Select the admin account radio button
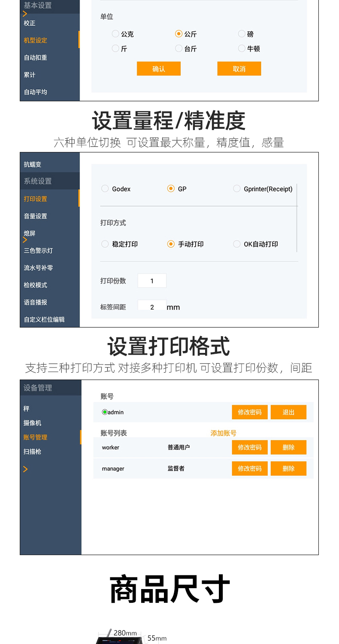Screen dimensions: 339x644 pyautogui.click(x=105, y=412)
